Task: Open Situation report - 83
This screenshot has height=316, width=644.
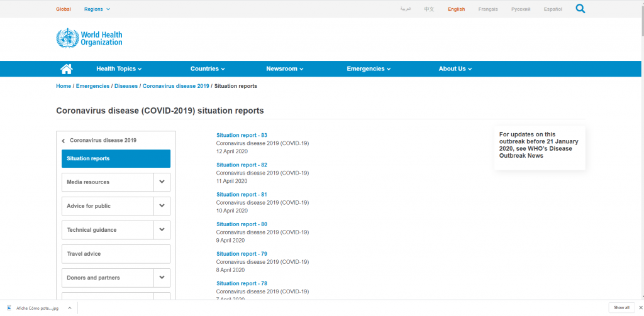Action: (242, 135)
